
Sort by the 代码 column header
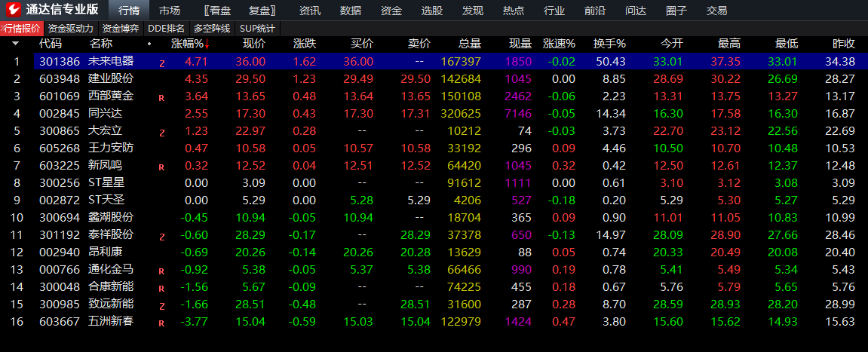[x=51, y=44]
